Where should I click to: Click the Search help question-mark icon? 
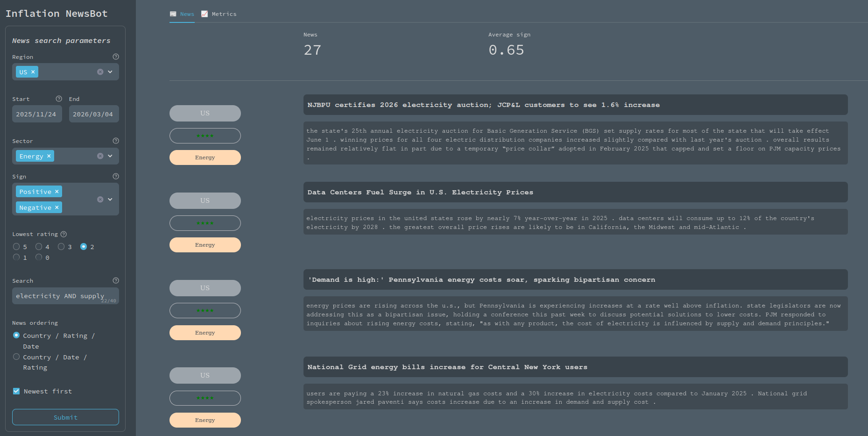(116, 280)
